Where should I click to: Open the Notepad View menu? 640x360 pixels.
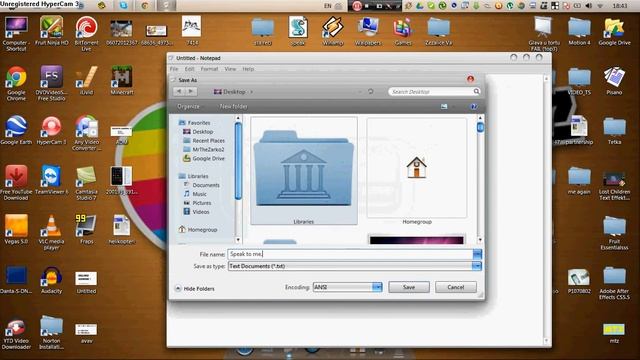230,69
